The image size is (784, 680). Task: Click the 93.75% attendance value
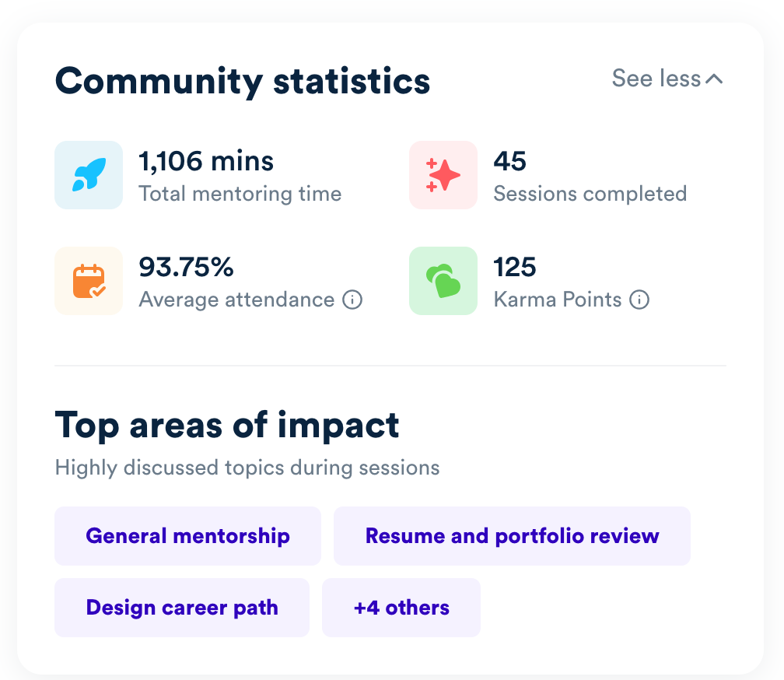point(186,267)
